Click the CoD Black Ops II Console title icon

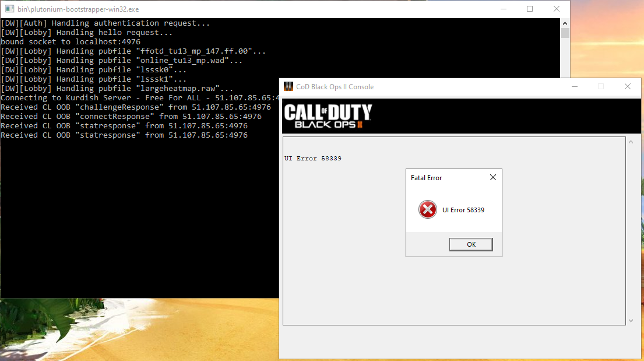tap(288, 87)
